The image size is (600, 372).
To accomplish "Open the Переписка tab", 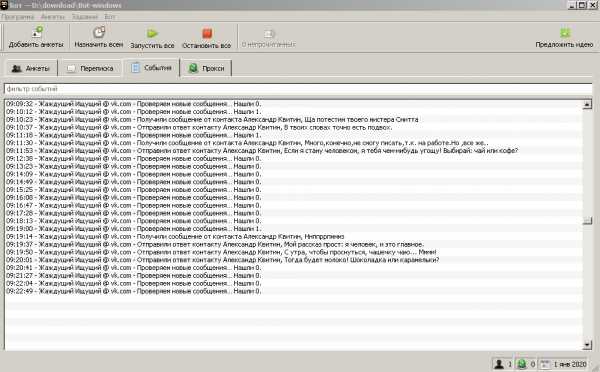I will click(90, 69).
